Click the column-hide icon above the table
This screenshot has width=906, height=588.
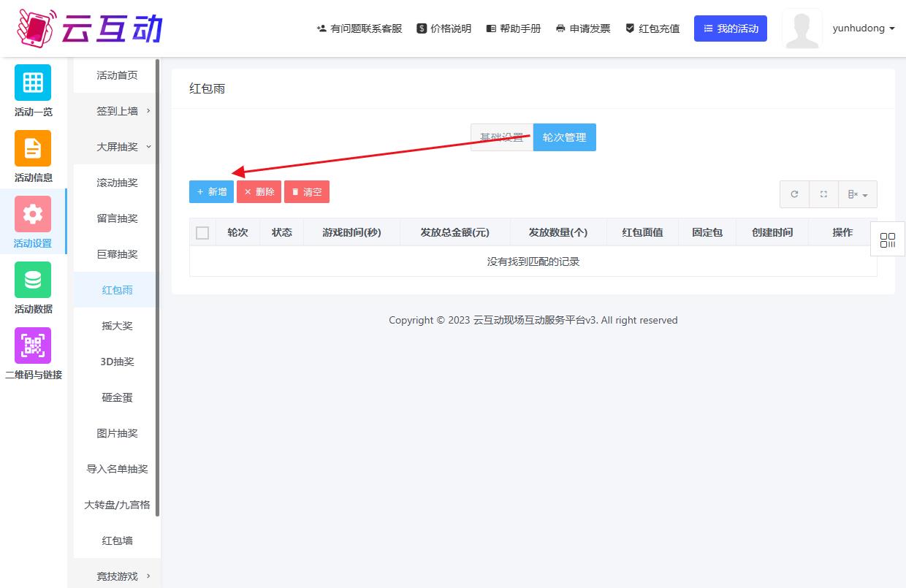click(x=858, y=194)
